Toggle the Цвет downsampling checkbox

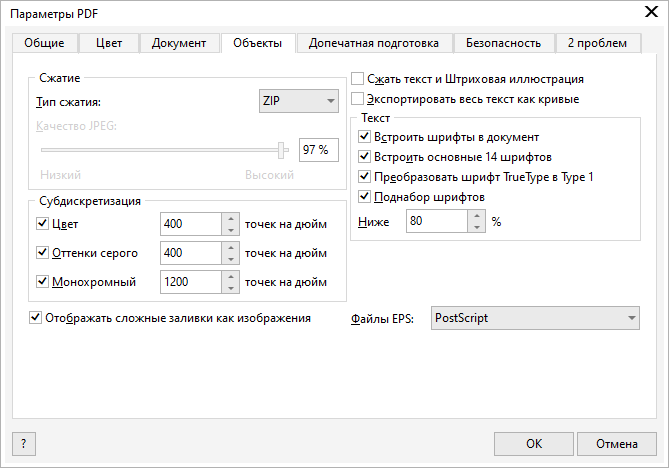[42, 223]
